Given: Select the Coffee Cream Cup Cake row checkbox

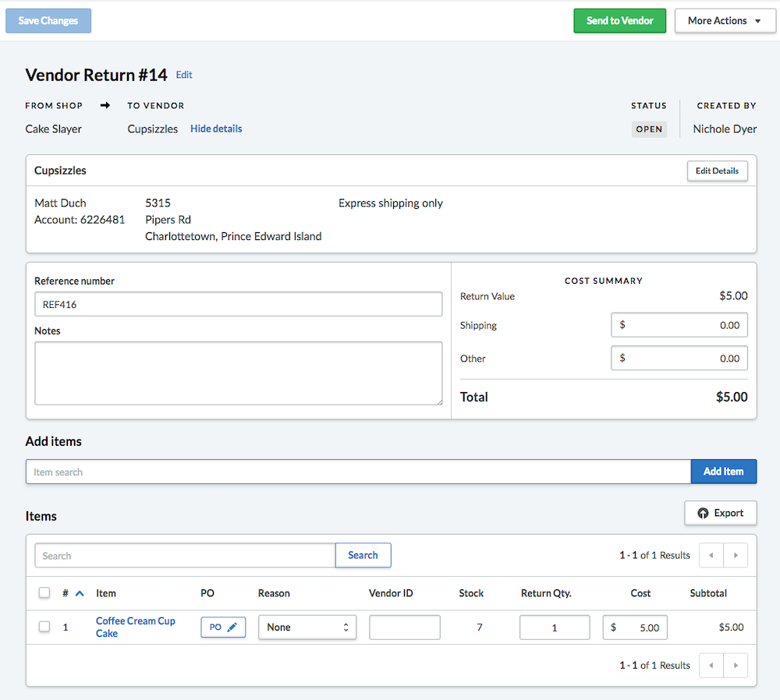Looking at the screenshot, I should tap(44, 627).
